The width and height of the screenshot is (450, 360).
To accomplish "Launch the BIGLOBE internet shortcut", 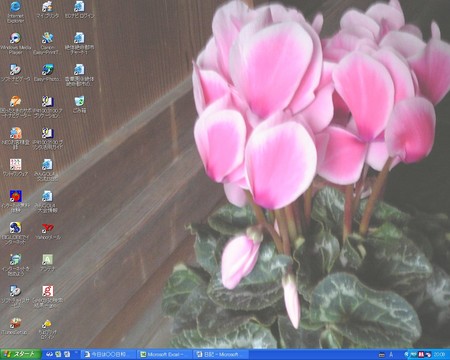I will click(x=15, y=233).
